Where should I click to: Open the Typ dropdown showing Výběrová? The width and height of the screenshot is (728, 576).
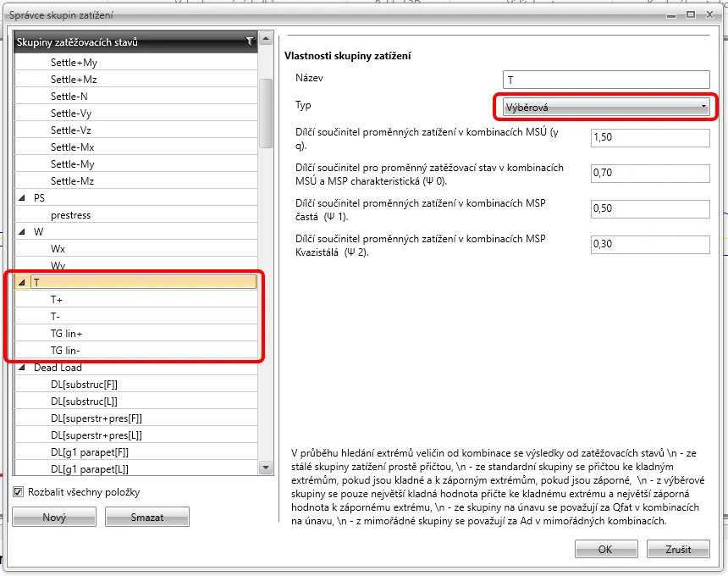[605, 108]
